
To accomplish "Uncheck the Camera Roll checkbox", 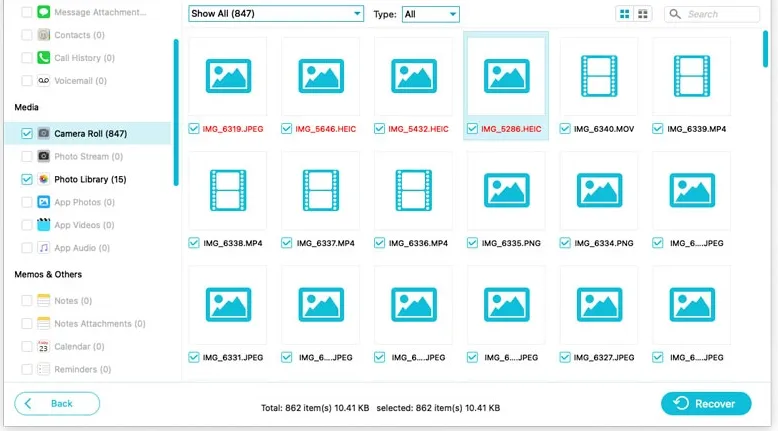I will [x=27, y=133].
